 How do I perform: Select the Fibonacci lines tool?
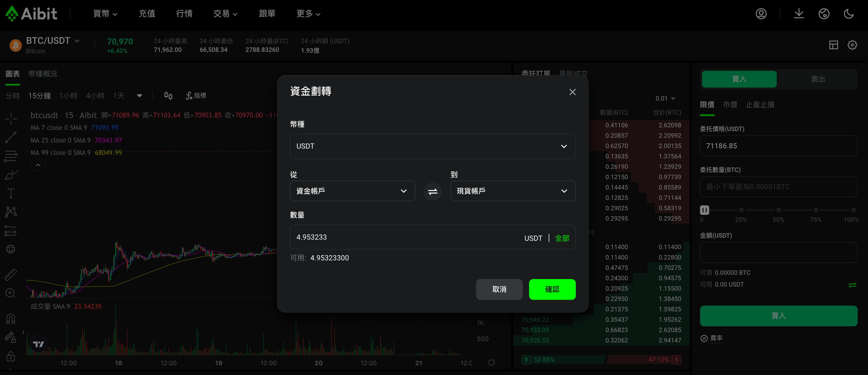point(11,156)
